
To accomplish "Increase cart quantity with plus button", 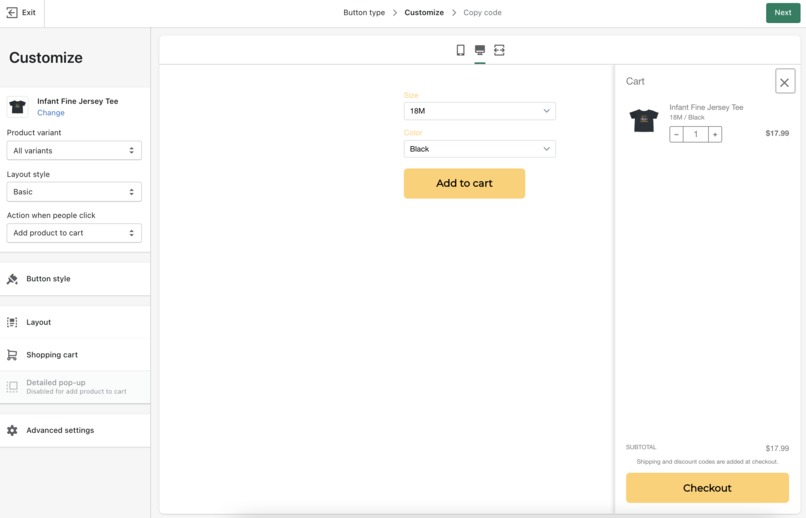I will coord(715,135).
